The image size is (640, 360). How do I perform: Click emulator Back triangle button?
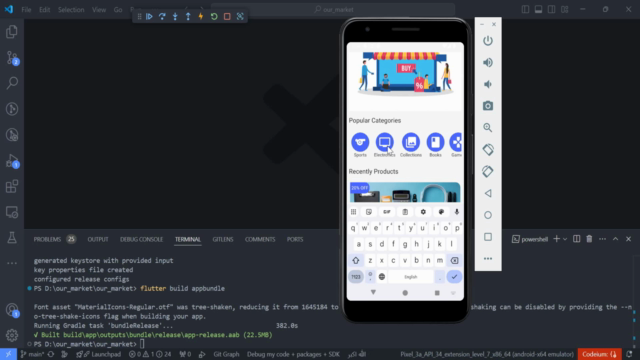[x=488, y=193]
